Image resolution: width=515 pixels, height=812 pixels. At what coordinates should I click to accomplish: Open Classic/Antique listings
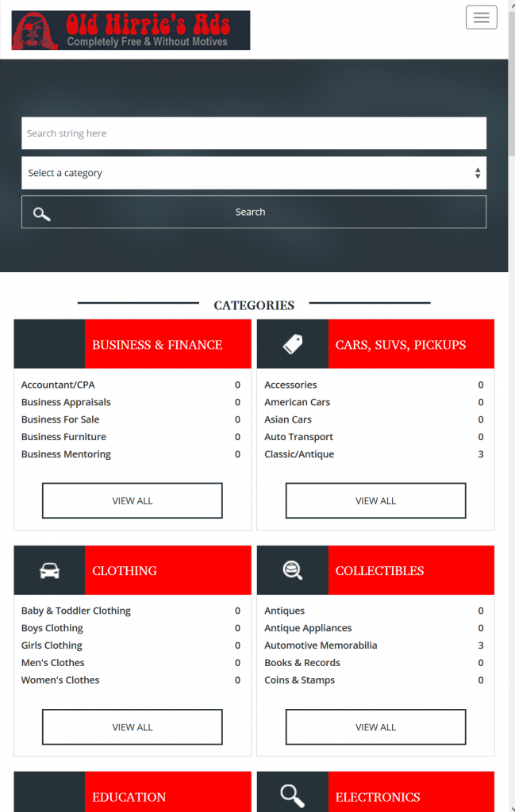pyautogui.click(x=299, y=454)
